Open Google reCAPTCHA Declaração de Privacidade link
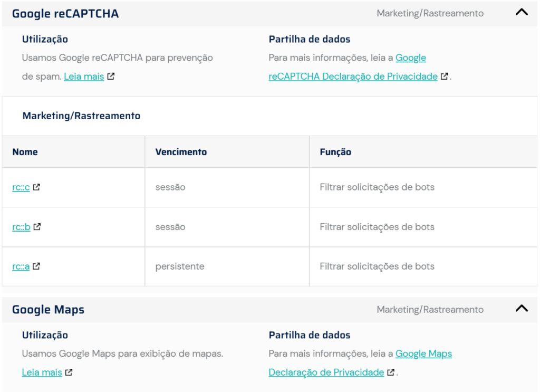 pos(353,77)
